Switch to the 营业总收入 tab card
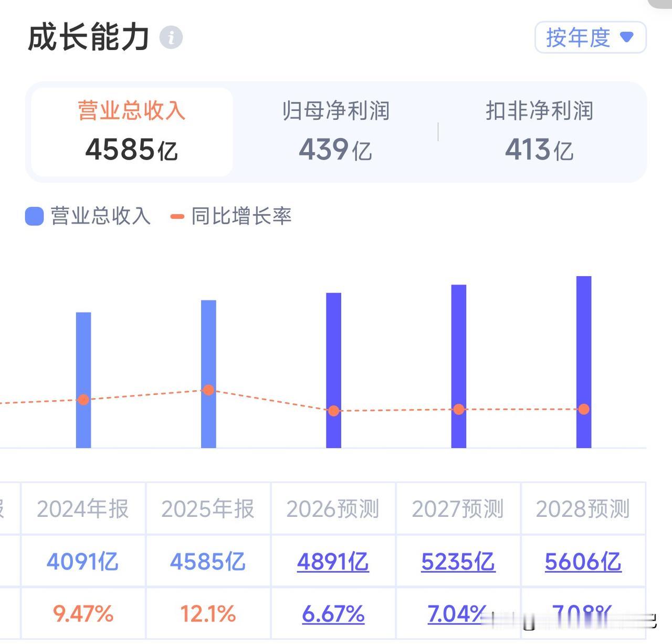This screenshot has height=644, width=672. coord(132,132)
